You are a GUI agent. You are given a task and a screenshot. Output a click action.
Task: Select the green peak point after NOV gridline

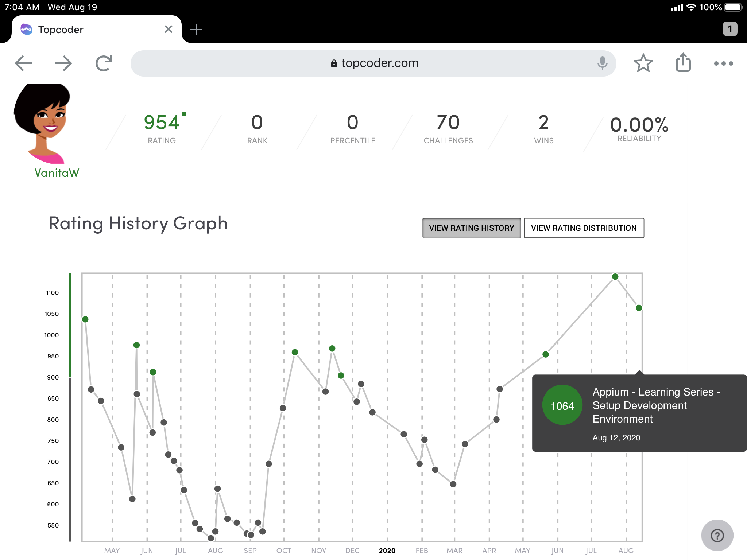pyautogui.click(x=332, y=349)
